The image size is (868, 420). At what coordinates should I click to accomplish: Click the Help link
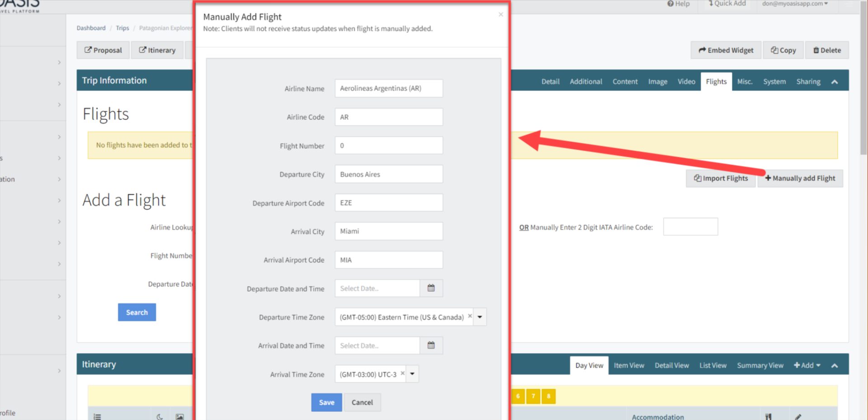(679, 4)
